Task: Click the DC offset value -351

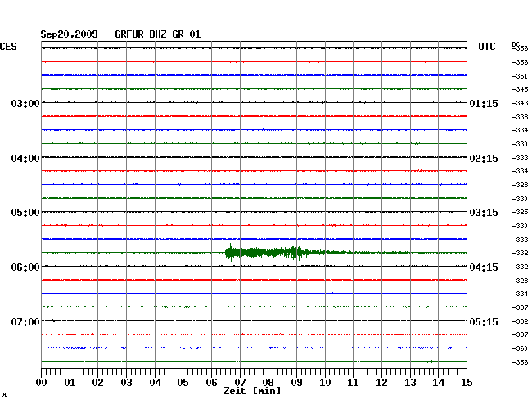Action: [520, 76]
